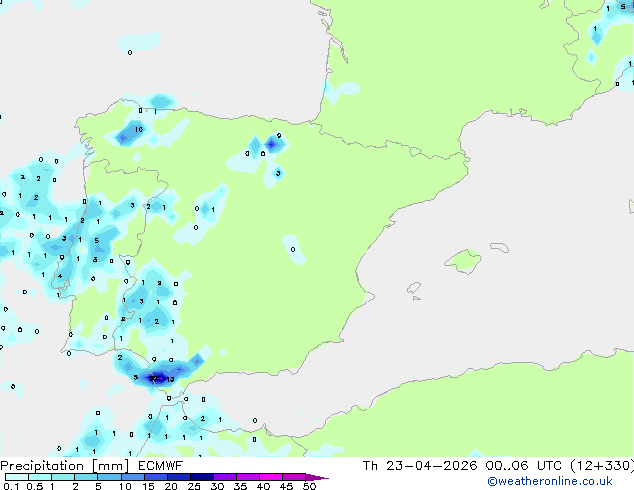634x490 pixels.
Task: Click the '10' value on the map over Galicia
Action: (139, 129)
